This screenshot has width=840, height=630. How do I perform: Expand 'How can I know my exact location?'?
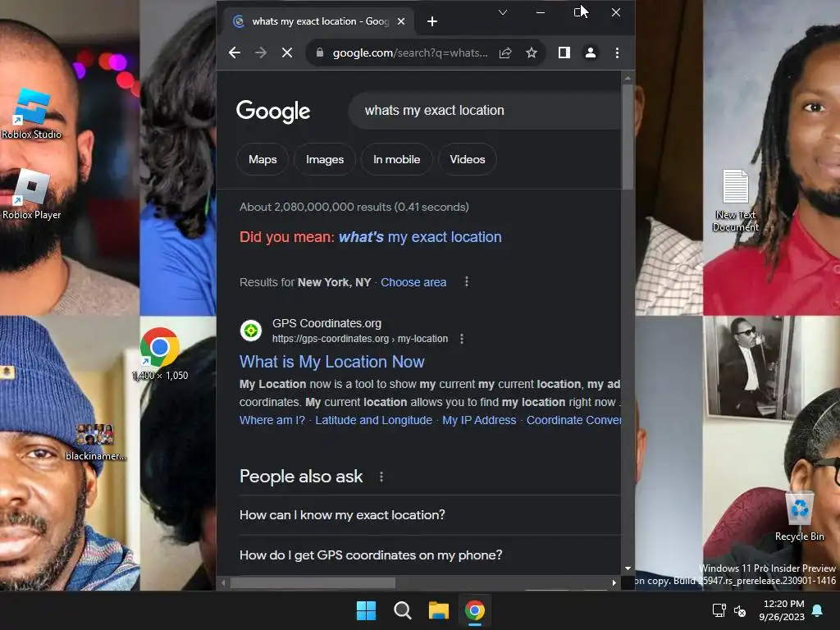430,515
